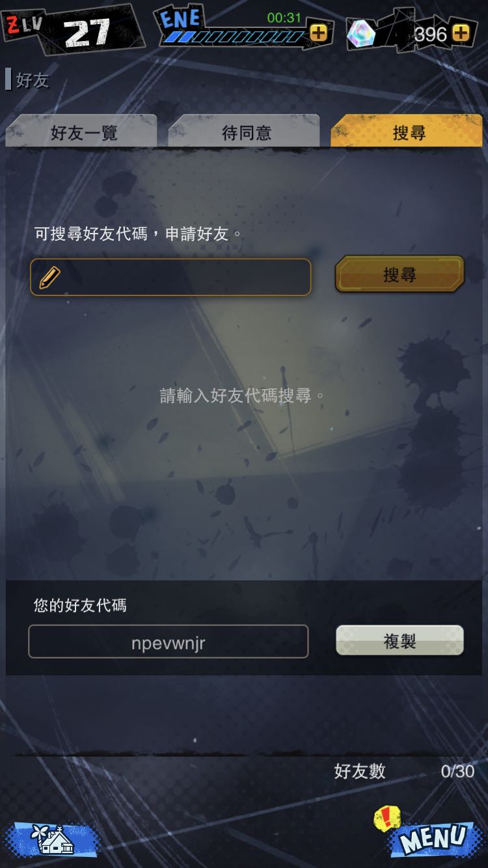
Task: Tap the rainbow gem crystal icon
Action: (x=360, y=33)
